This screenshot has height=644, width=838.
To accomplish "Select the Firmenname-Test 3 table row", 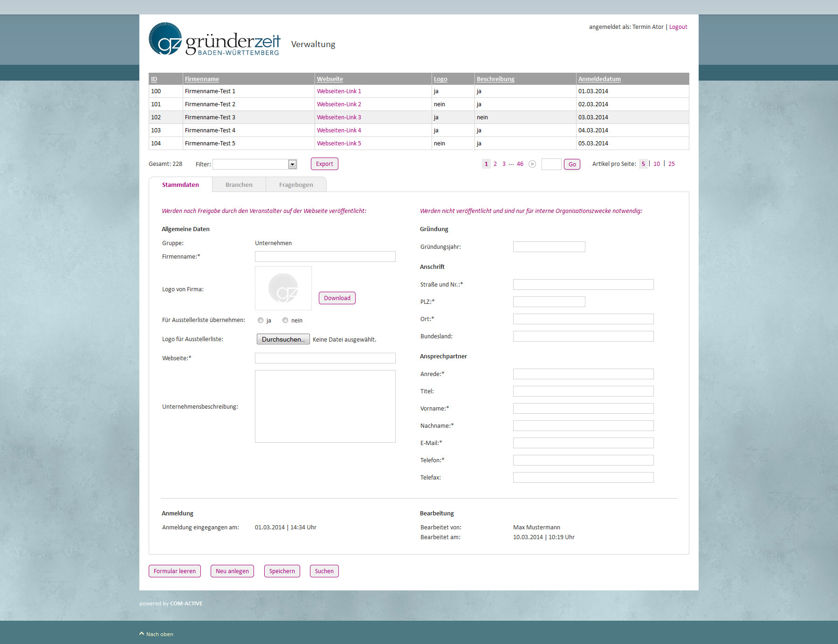I will tap(419, 117).
